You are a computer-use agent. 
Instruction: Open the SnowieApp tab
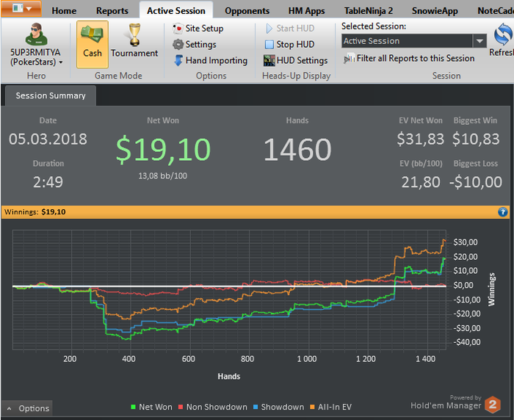[x=435, y=11]
